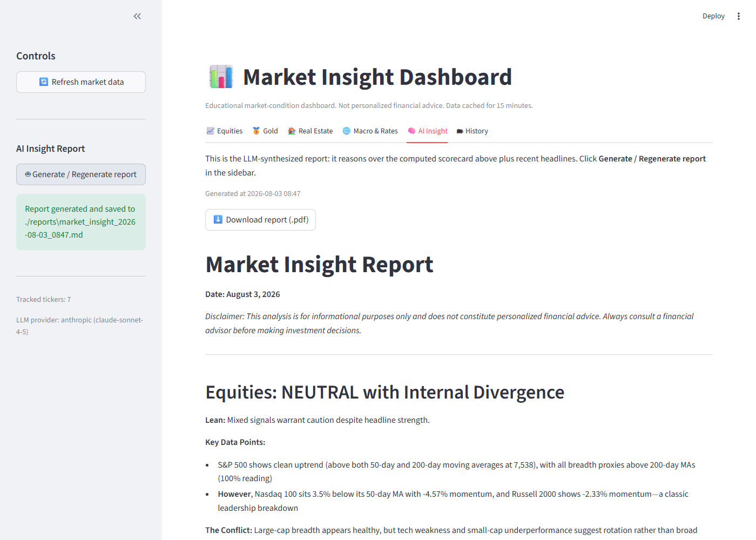The image size is (756, 540).
Task: Select the Macro & Rates tab
Action: coord(370,131)
